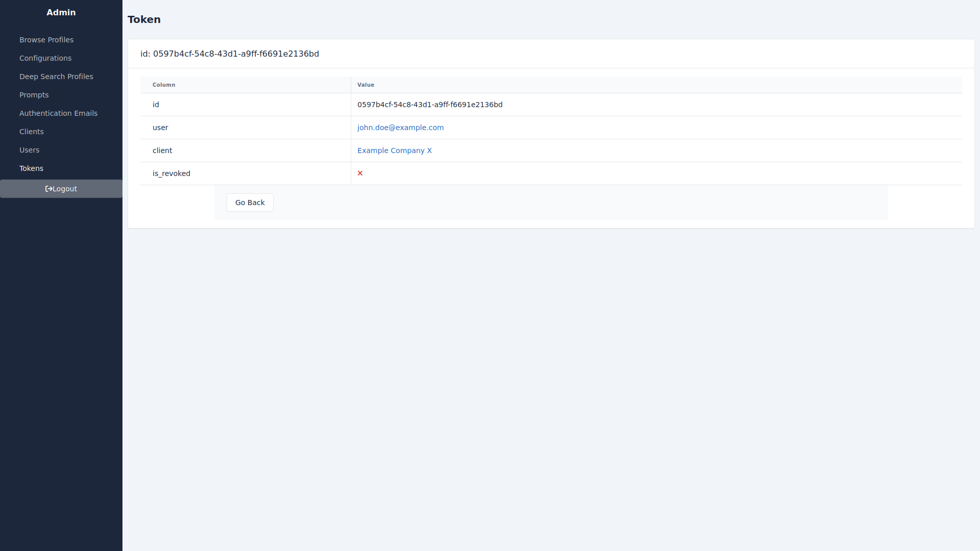This screenshot has height=551, width=980.
Task: Open Browse Profiles in sidebar
Action: pos(46,40)
